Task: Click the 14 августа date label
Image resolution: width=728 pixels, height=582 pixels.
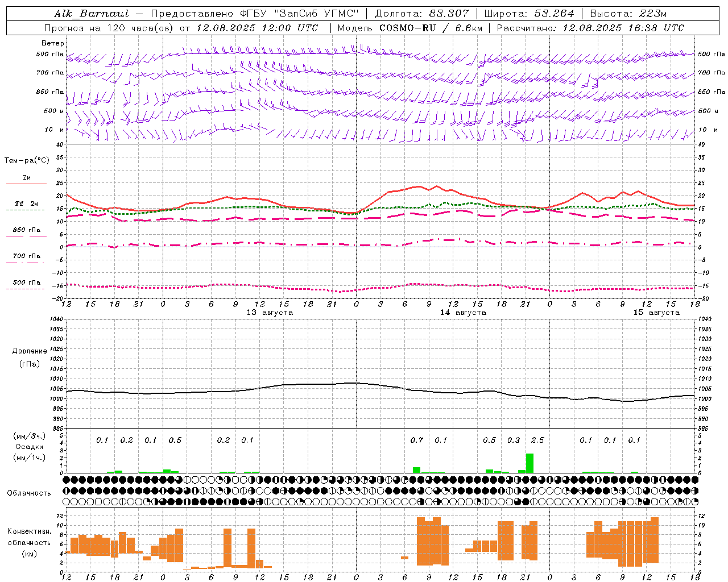Action: tap(463, 313)
